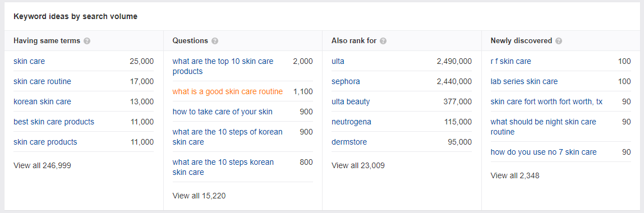
Task: Select the 'dermstore' keyword link
Action: pos(349,142)
